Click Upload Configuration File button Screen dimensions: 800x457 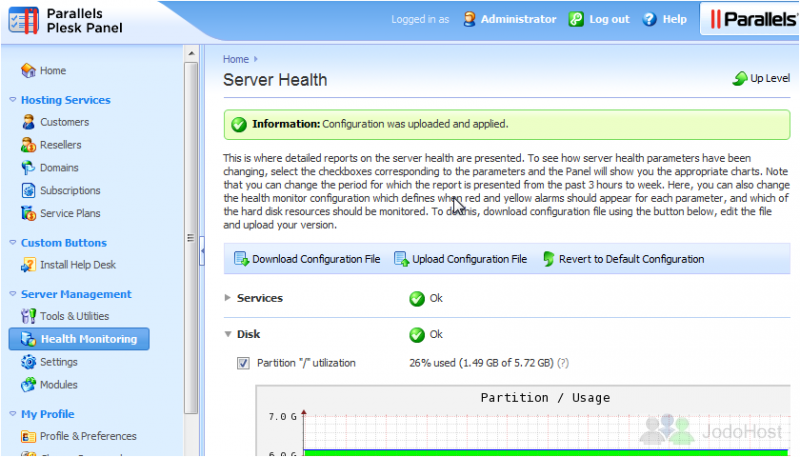pyautogui.click(x=461, y=259)
